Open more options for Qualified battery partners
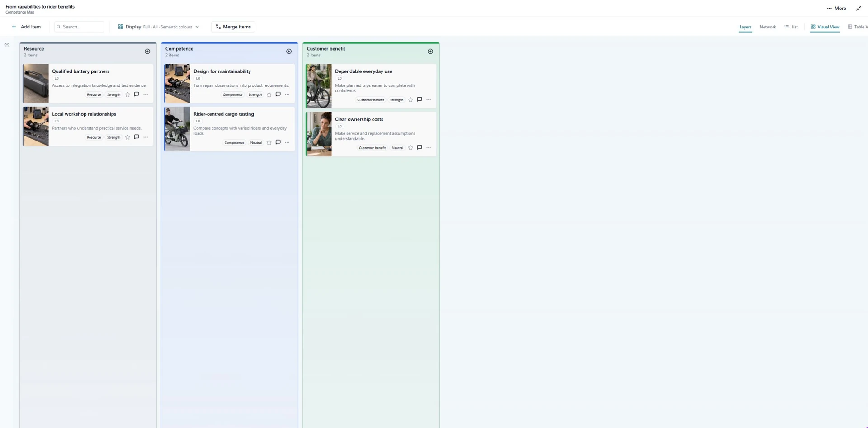Viewport: 868px width, 428px height. (x=146, y=94)
